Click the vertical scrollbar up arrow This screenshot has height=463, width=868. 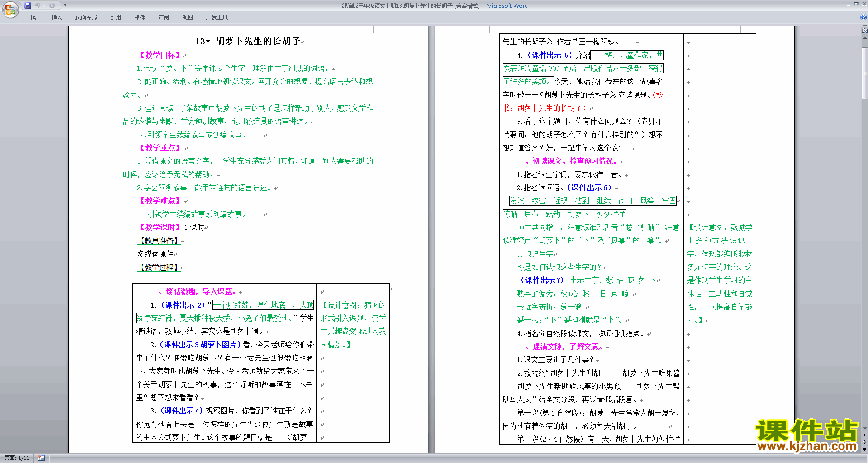[x=865, y=38]
